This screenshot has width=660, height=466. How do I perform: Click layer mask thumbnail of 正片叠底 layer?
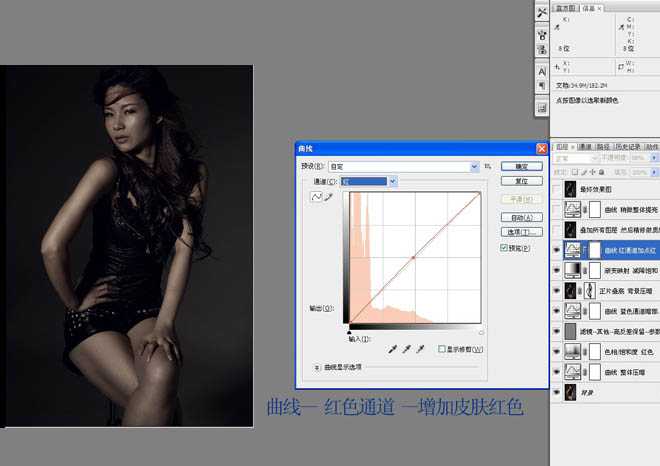click(590, 290)
